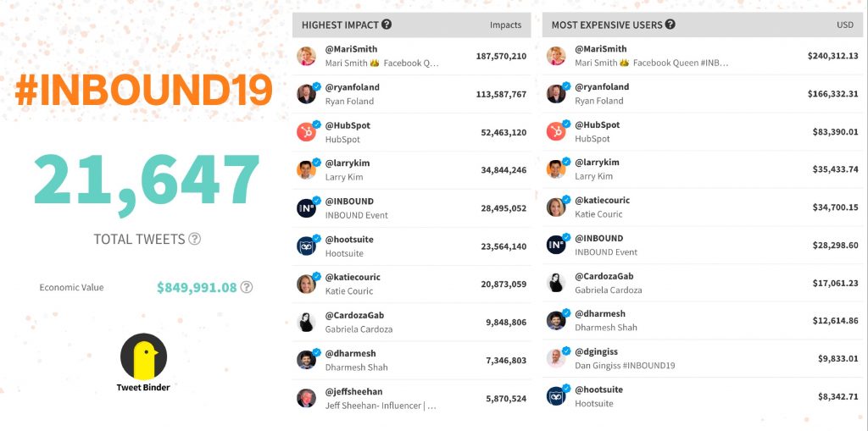The height and width of the screenshot is (431, 868).
Task: Open @katiecouric handle in Highest Impact list
Action: click(353, 277)
